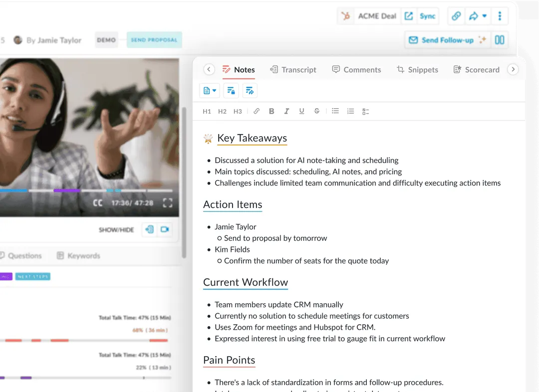Viewport: 539px width, 392px height.
Task: Open the share dropdown arrow
Action: pos(484,16)
